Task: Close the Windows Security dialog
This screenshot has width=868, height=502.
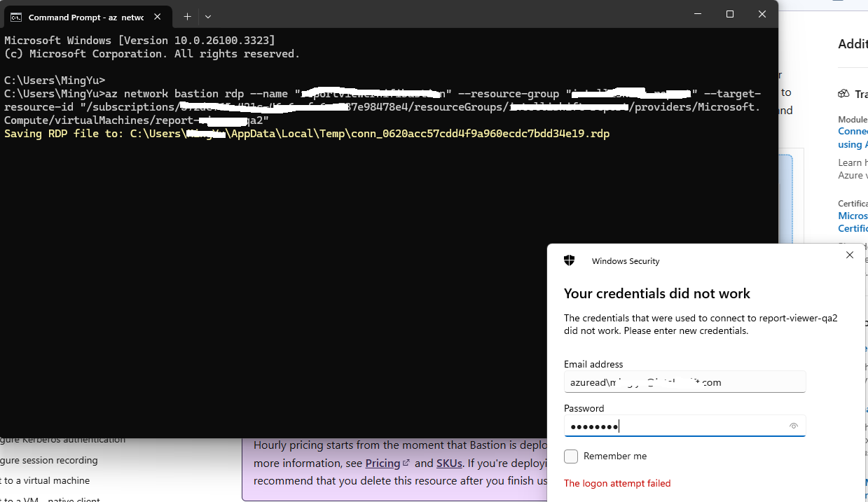Action: (x=850, y=256)
